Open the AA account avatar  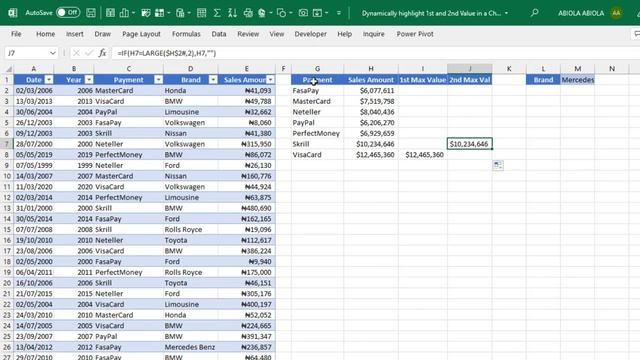(x=616, y=13)
